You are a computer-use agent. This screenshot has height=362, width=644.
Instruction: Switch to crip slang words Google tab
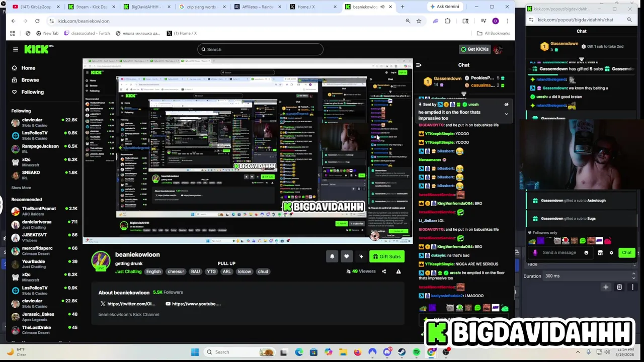click(201, 7)
